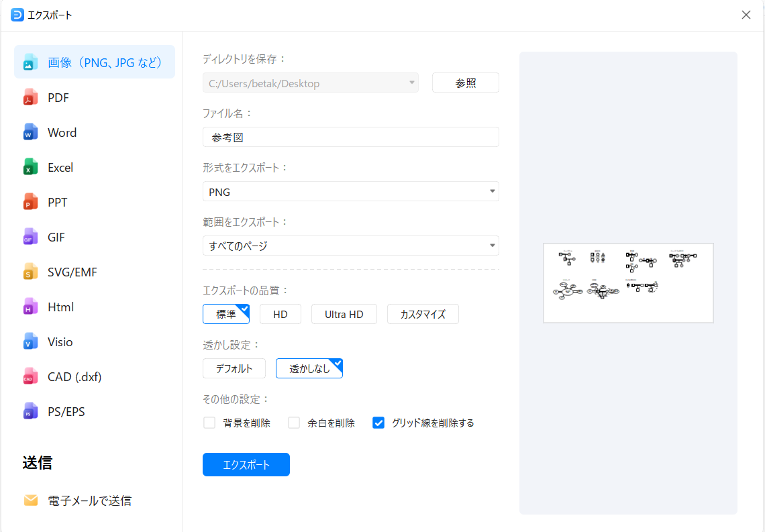Select the CAD (.dxf) export icon
The width and height of the screenshot is (765, 532).
(30, 376)
